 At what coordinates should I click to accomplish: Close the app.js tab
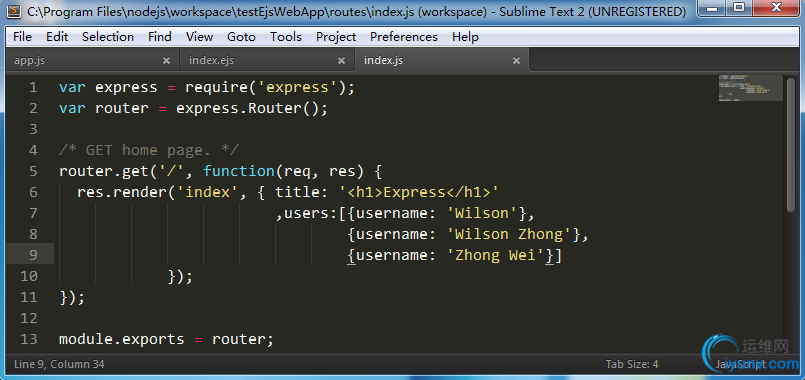pyautogui.click(x=166, y=61)
